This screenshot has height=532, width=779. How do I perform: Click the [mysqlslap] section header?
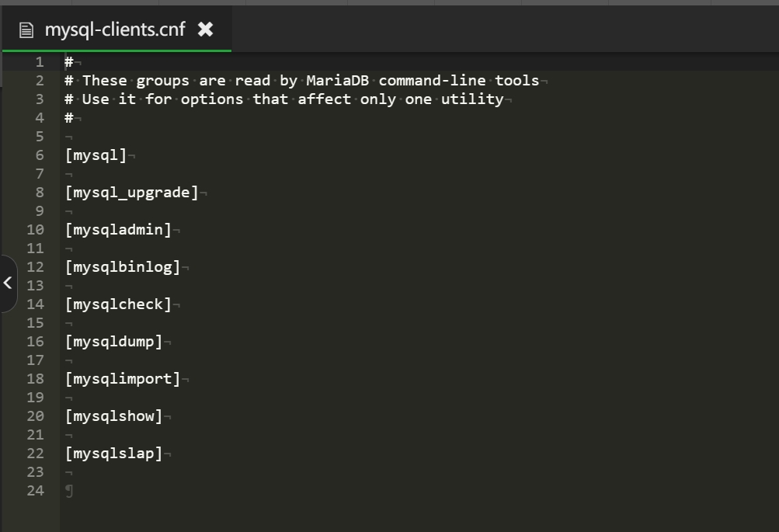click(x=113, y=453)
